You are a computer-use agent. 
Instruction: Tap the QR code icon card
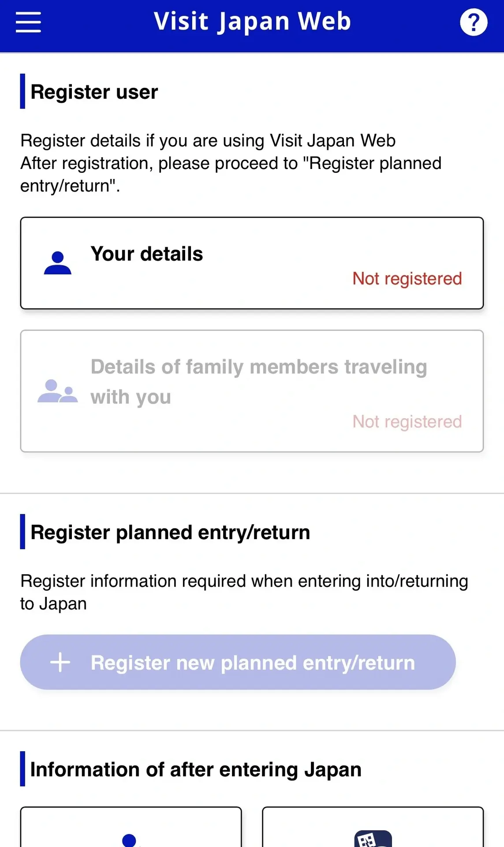[x=373, y=839]
